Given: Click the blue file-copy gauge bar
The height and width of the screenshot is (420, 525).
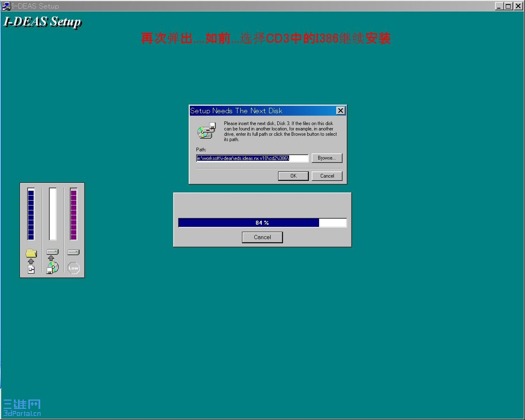Looking at the screenshot, I should click(31, 214).
